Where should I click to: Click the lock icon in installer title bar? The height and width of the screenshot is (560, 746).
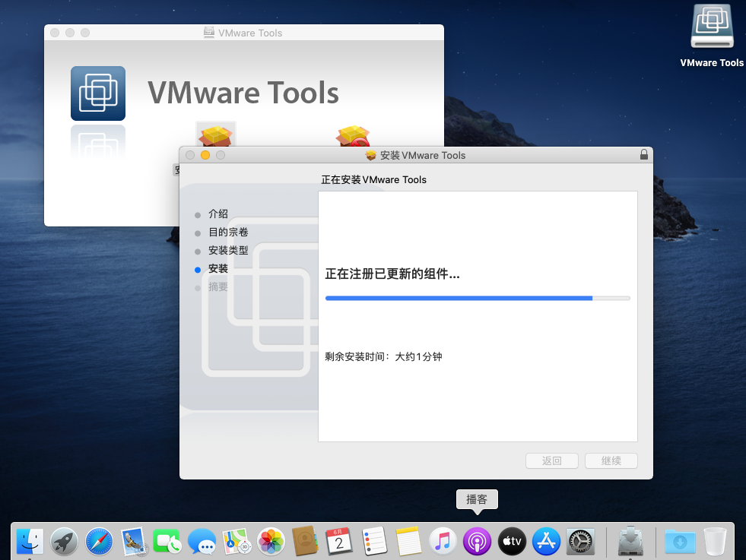pyautogui.click(x=643, y=154)
